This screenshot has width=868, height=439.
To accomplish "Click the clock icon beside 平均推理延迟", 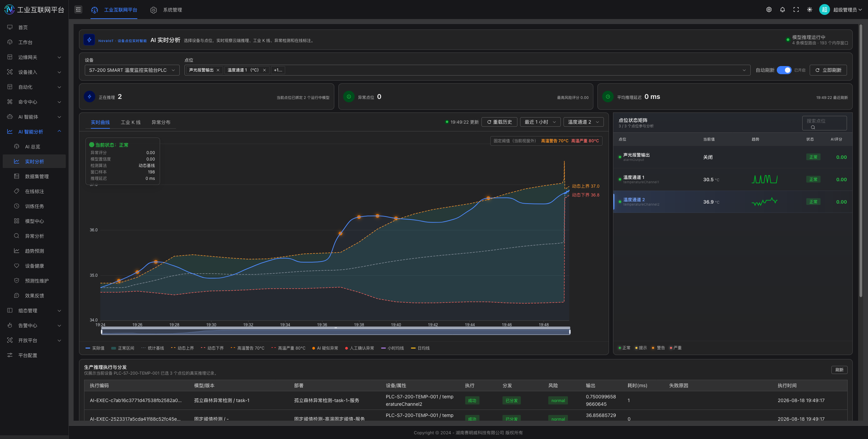I will pos(608,97).
